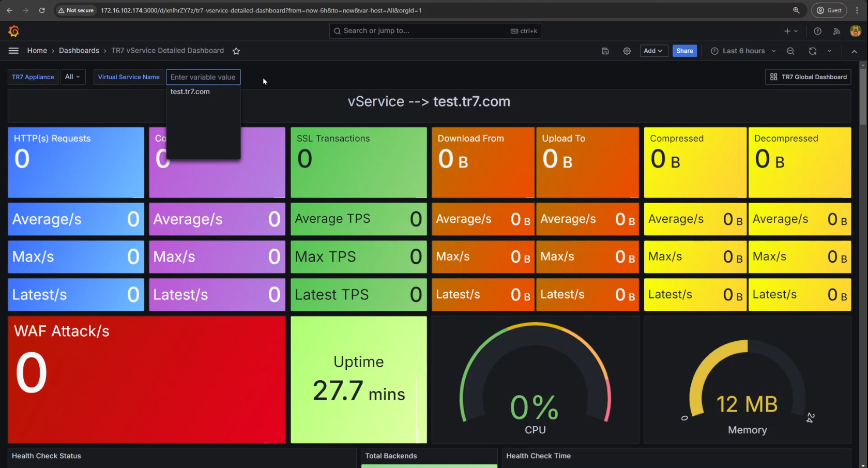The image size is (868, 468).
Task: Click the Decompressed panel title
Action: [786, 139]
